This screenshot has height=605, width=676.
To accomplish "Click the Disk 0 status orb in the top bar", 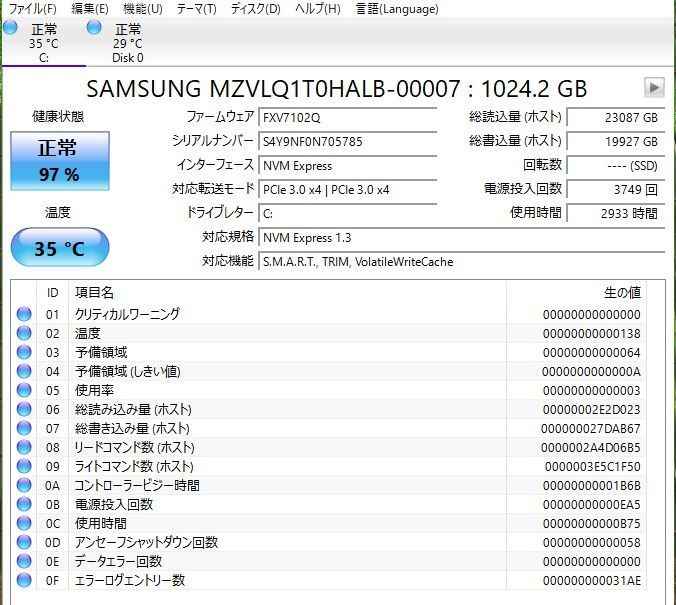I will pos(94,28).
